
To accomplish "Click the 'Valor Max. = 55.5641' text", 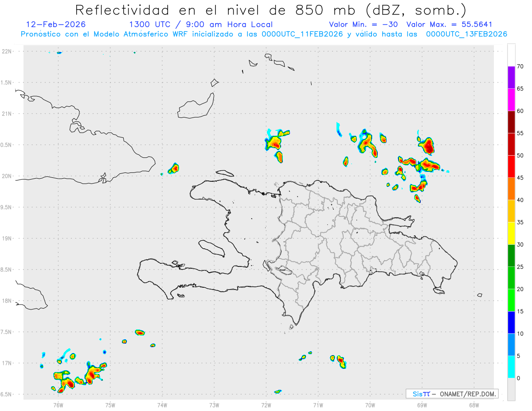I will 449,24.
